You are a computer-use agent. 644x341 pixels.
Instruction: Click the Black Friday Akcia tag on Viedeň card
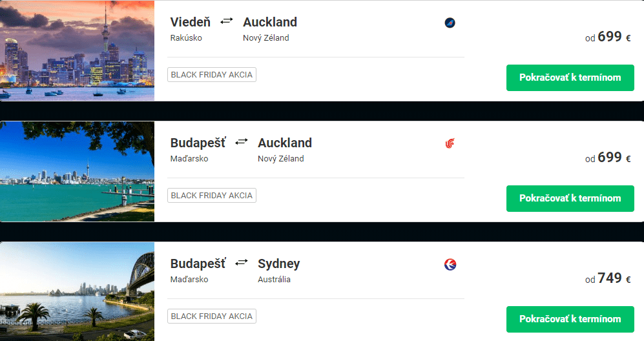[212, 74]
